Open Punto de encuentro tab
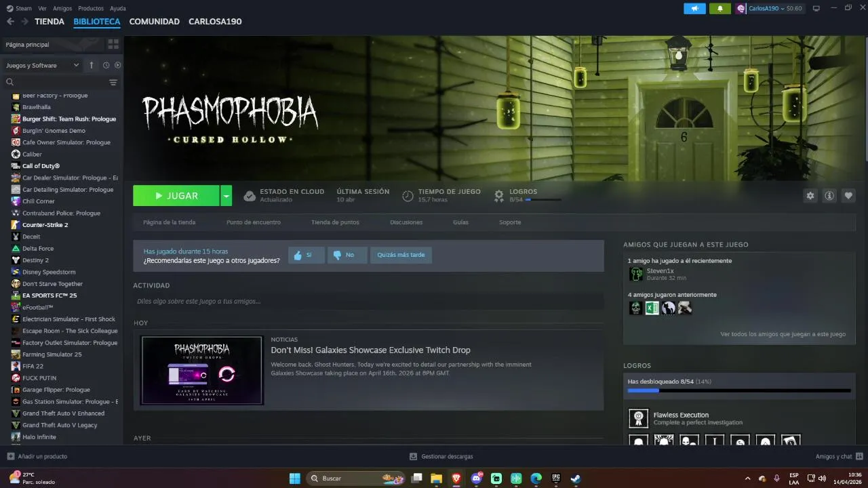868x488 pixels. tap(254, 222)
